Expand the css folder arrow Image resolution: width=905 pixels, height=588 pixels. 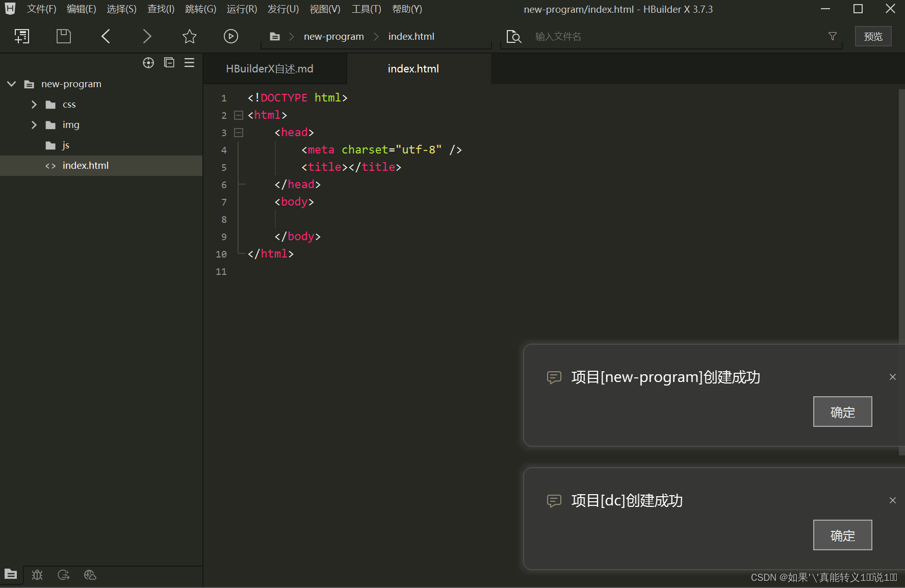[x=34, y=105]
